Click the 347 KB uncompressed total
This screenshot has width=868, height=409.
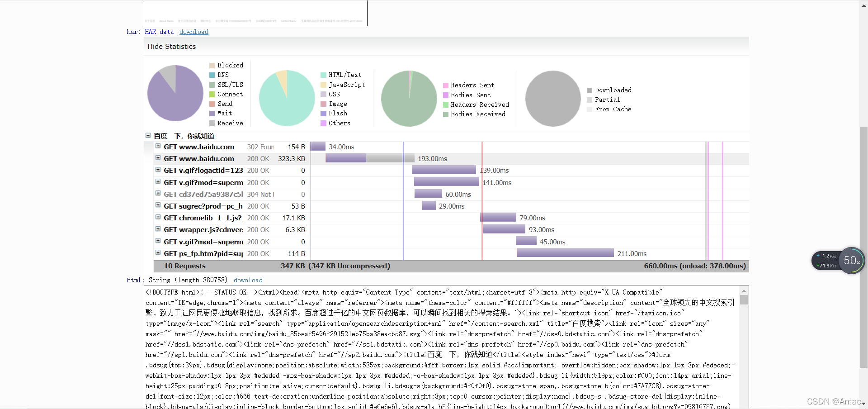pyautogui.click(x=335, y=266)
